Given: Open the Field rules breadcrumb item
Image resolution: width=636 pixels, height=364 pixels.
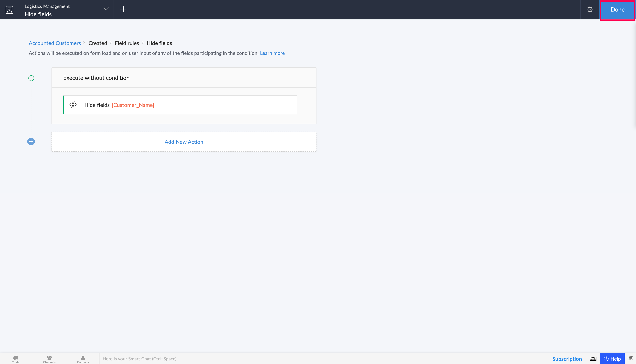Looking at the screenshot, I should pyautogui.click(x=127, y=43).
